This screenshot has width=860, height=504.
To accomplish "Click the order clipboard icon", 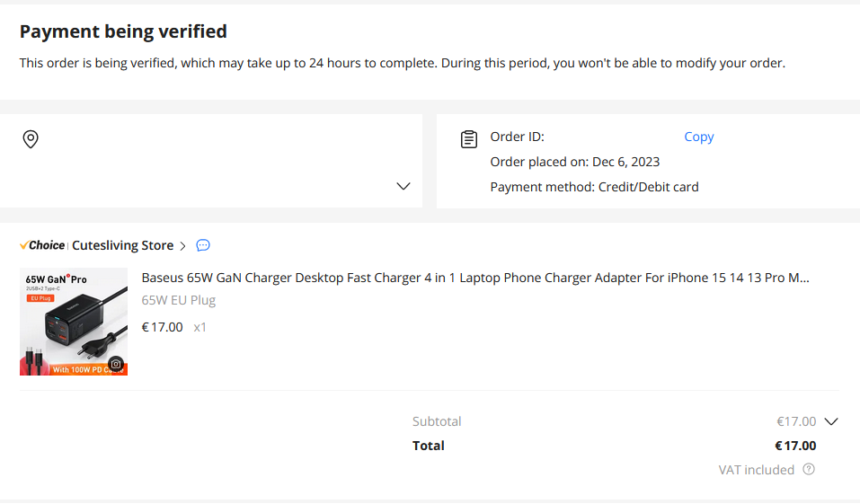I will click(469, 139).
